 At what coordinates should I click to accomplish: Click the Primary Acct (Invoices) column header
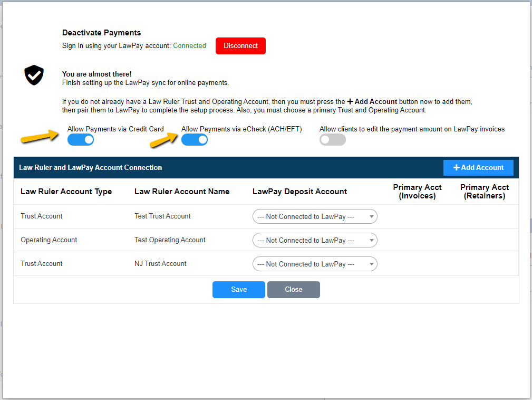pos(417,192)
